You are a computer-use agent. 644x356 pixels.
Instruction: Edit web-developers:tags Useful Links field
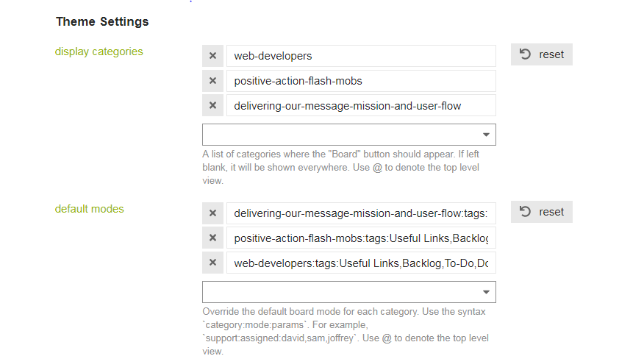(361, 263)
